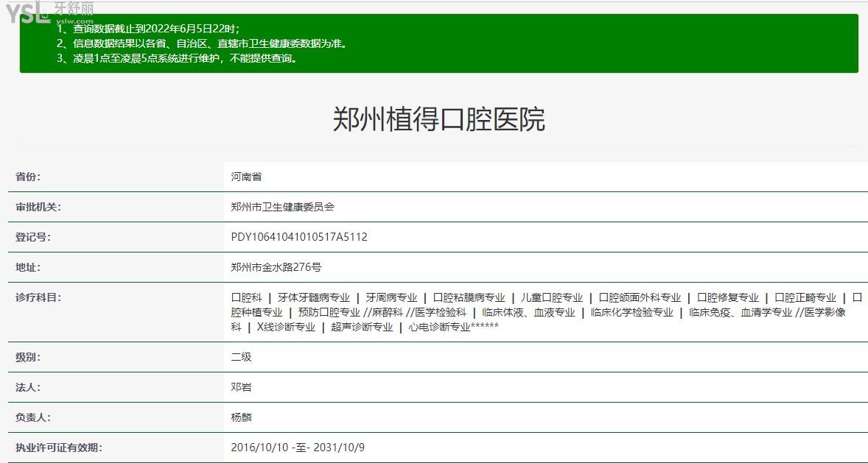Select the 省份 row label
The width and height of the screenshot is (868, 463).
tap(28, 177)
